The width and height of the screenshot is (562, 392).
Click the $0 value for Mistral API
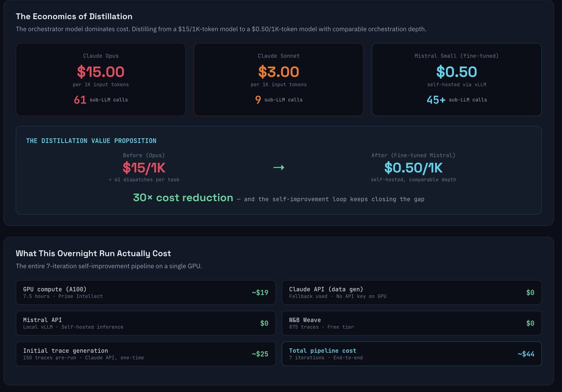tap(264, 323)
